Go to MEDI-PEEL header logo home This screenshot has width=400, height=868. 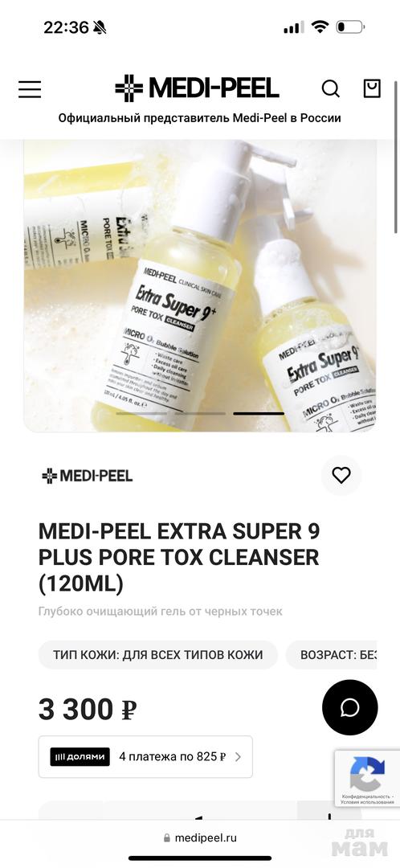tap(197, 88)
